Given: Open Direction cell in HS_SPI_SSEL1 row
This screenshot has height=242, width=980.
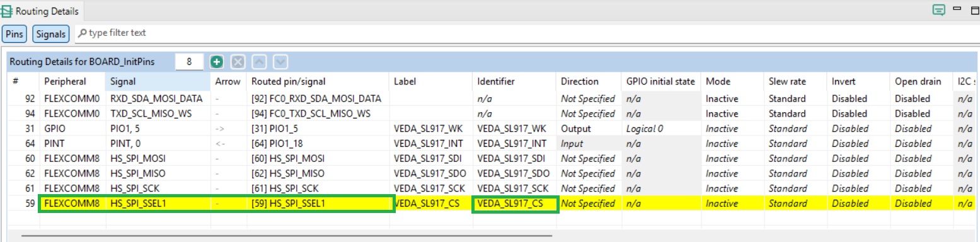Looking at the screenshot, I should [589, 204].
